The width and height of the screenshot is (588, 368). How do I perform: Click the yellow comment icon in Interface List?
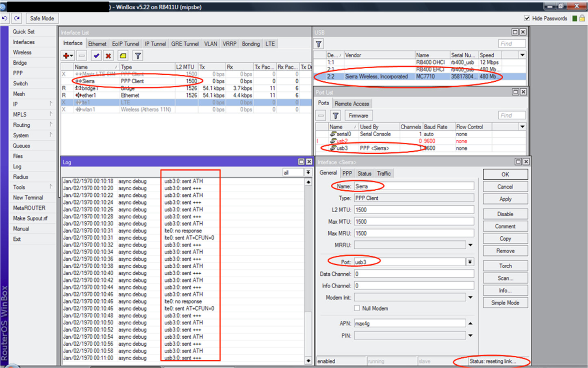[123, 56]
